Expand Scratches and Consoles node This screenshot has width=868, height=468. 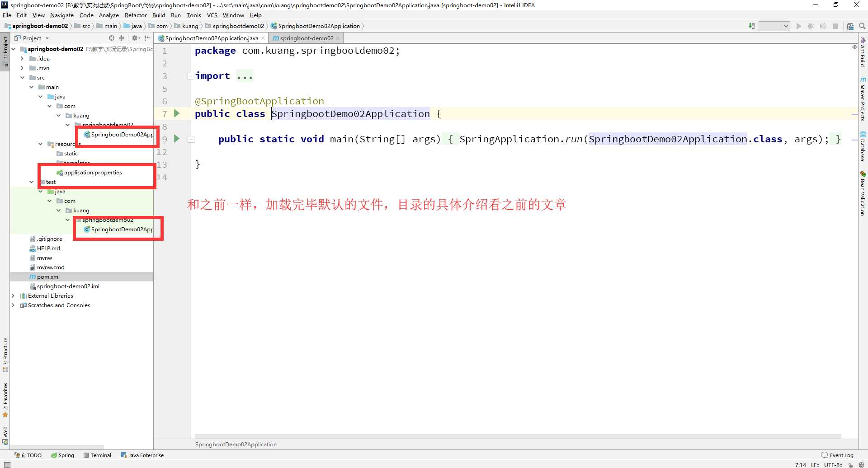(x=13, y=305)
